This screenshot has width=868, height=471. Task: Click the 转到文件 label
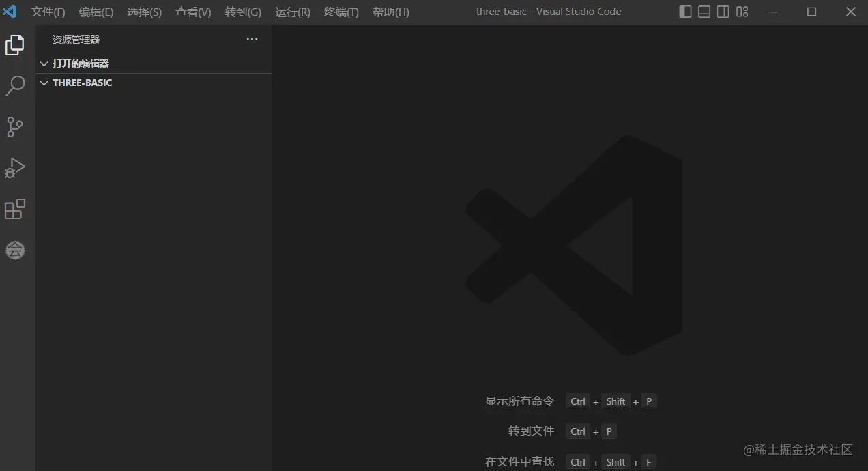(531, 431)
